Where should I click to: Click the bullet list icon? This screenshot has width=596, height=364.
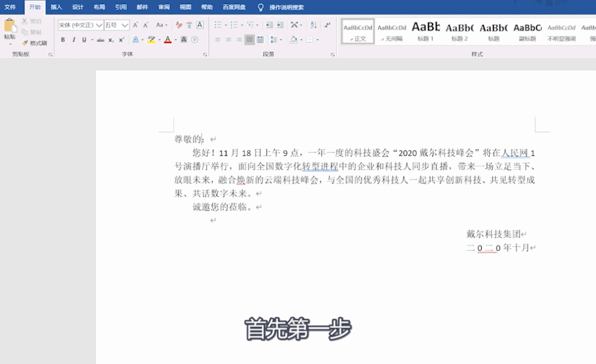click(218, 25)
